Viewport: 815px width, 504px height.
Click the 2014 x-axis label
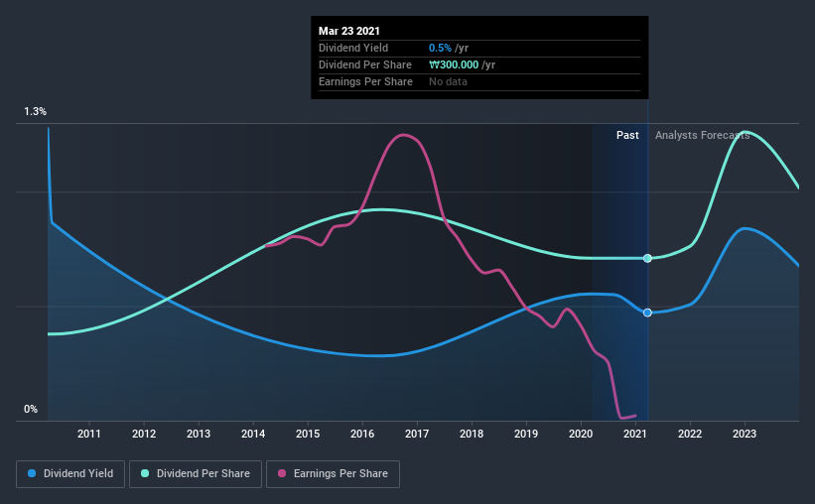pyautogui.click(x=253, y=434)
